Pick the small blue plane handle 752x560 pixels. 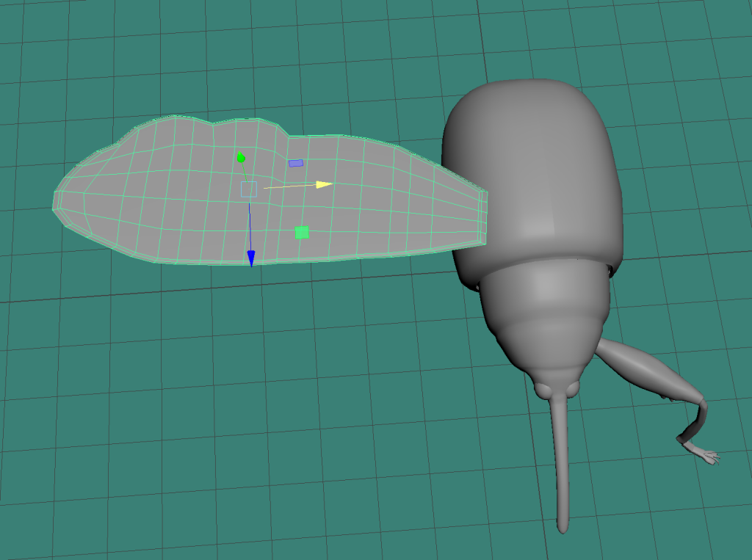coord(296,163)
